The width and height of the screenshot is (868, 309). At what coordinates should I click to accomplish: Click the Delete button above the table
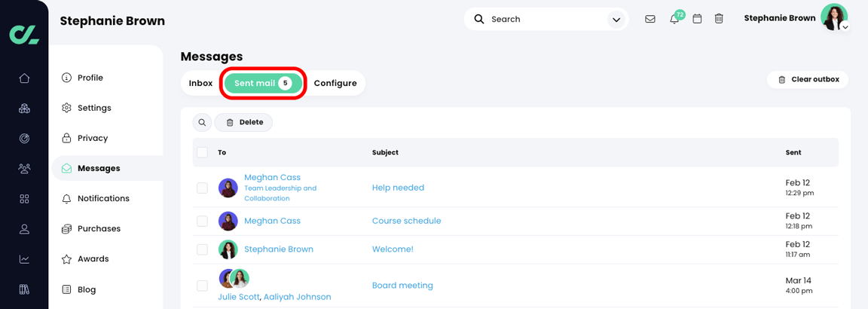click(243, 122)
